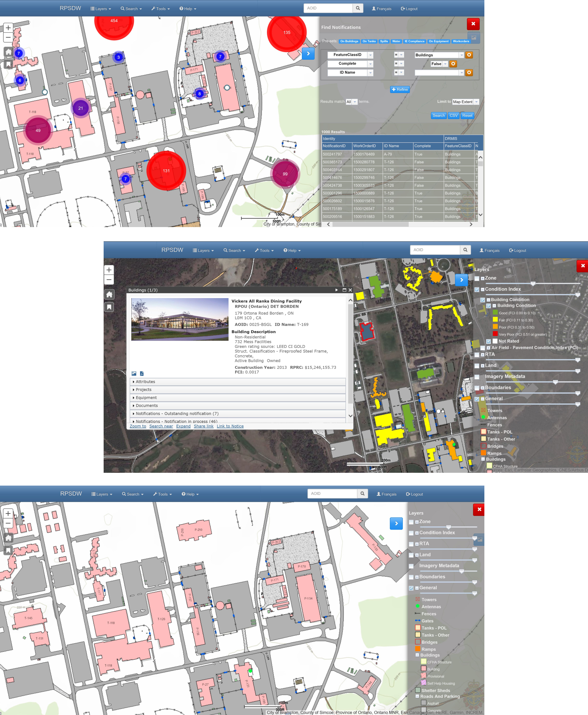Click the photo icon beside the PDF icon
The image size is (588, 715).
point(134,374)
